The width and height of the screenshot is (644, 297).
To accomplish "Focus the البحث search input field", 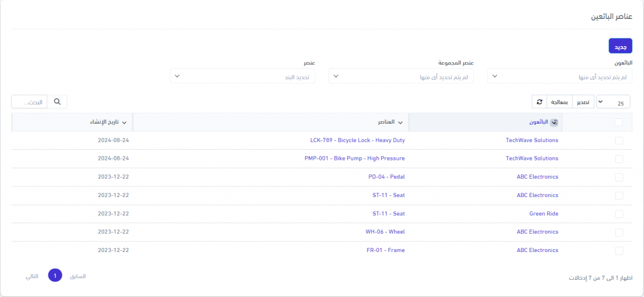I will click(x=29, y=102).
